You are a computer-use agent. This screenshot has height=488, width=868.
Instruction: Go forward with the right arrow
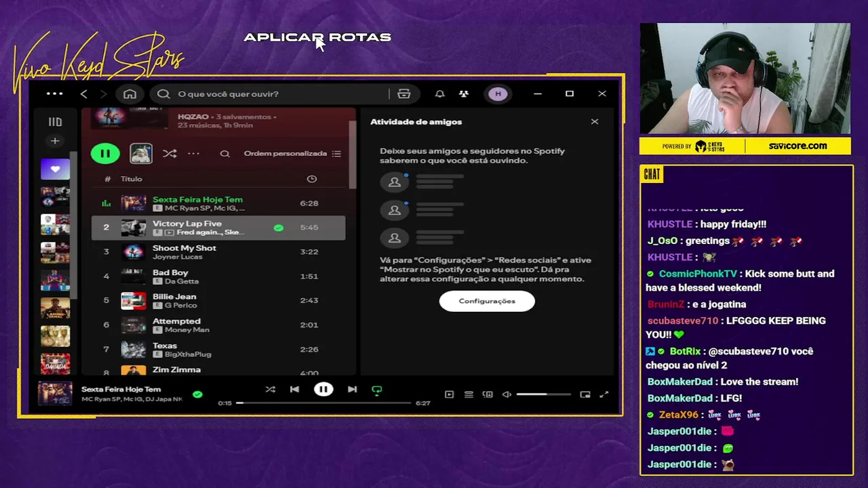pyautogui.click(x=103, y=94)
